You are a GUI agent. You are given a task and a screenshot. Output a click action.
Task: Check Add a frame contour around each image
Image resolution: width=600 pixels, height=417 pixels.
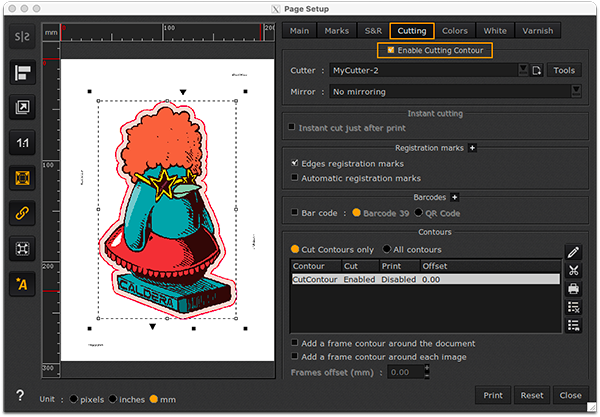[294, 356]
